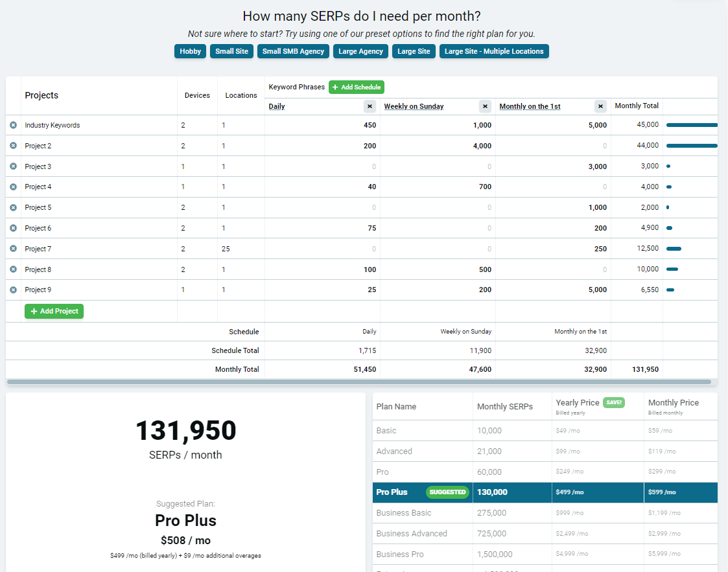Apply the Hobby preset
The height and width of the screenshot is (572, 728).
pos(191,51)
